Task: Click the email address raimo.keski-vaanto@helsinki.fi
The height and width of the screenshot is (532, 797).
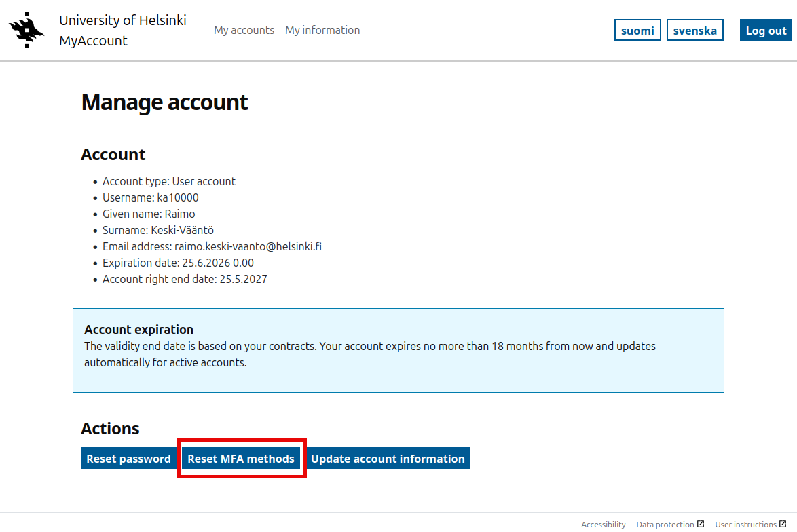Action: pyautogui.click(x=248, y=246)
